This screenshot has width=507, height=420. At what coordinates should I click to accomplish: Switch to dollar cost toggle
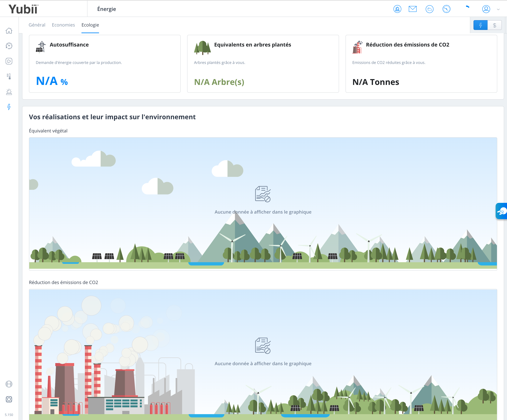pyautogui.click(x=494, y=25)
